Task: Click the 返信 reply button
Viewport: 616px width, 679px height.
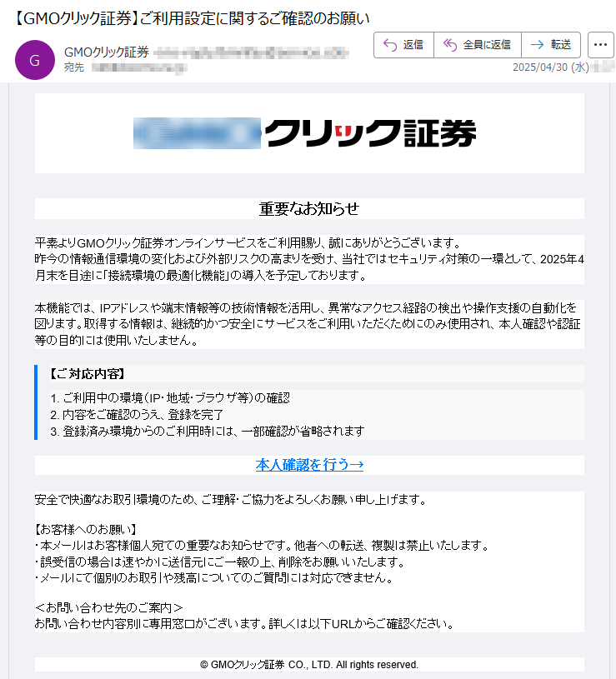Action: 403,45
